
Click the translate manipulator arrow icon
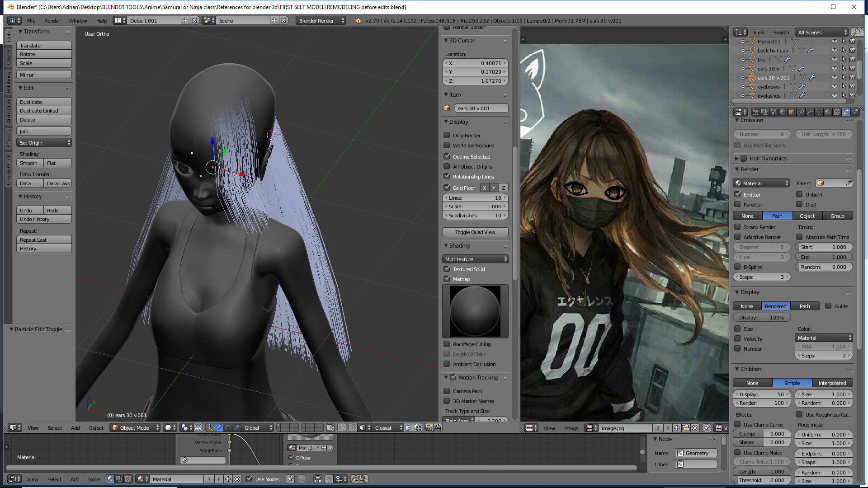pos(218,427)
